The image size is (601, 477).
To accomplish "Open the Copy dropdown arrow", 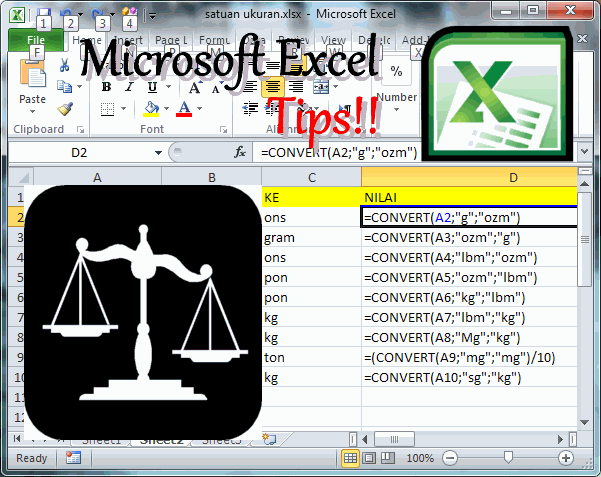I will pyautogui.click(x=79, y=87).
